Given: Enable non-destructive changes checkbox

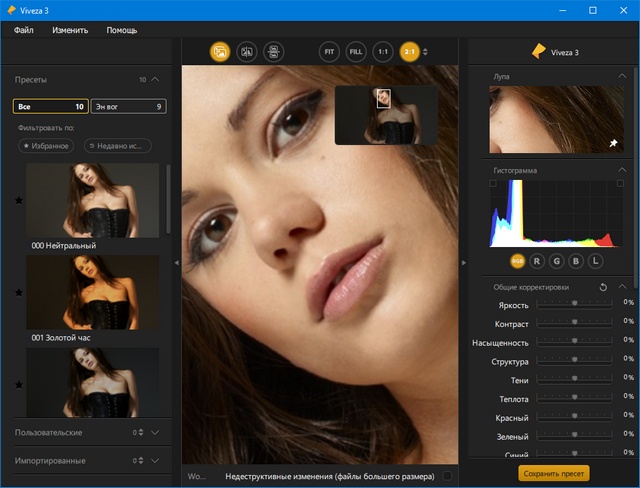Looking at the screenshot, I should click(x=447, y=477).
